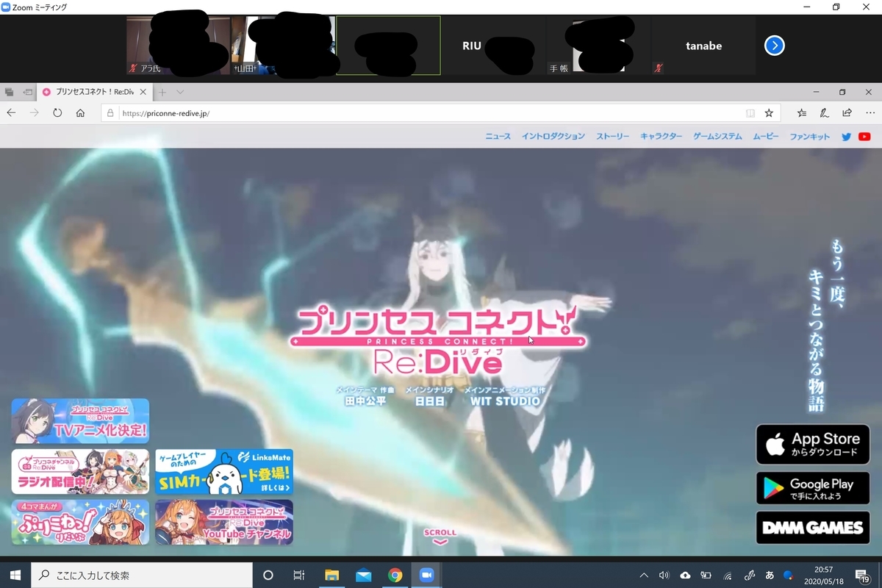Open the イントロダクション navigation link
Viewport: 882px width, 588px height.
click(553, 137)
